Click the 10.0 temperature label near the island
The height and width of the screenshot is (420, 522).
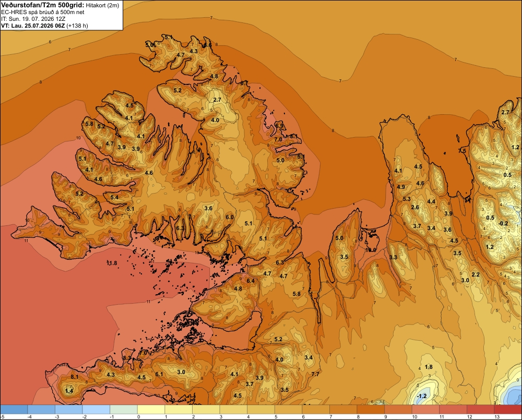coord(371,250)
